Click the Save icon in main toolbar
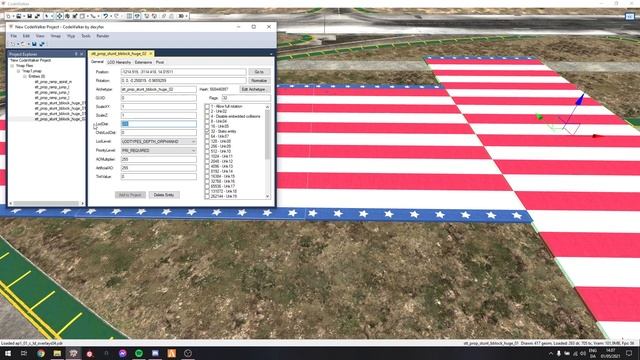The height and width of the screenshot is (360, 640). point(29,16)
